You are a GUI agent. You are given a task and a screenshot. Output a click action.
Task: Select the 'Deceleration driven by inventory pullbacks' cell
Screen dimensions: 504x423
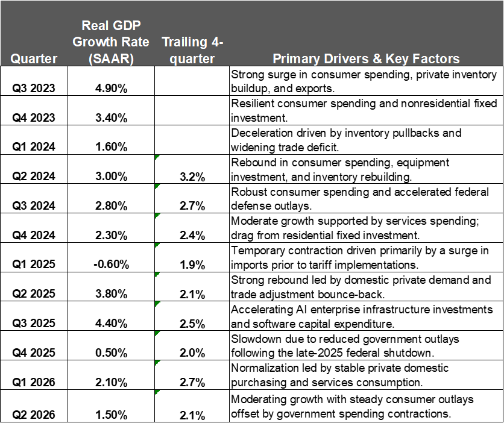(366, 140)
